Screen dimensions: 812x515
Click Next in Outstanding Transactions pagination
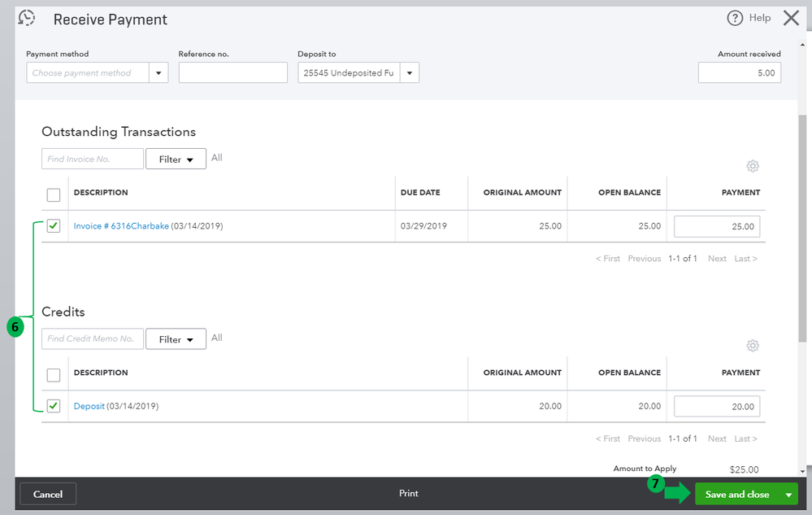point(717,258)
